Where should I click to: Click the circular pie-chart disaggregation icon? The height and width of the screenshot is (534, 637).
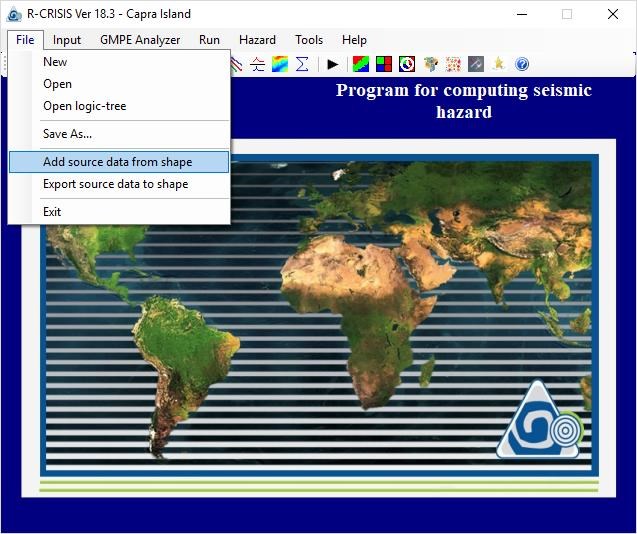407,64
